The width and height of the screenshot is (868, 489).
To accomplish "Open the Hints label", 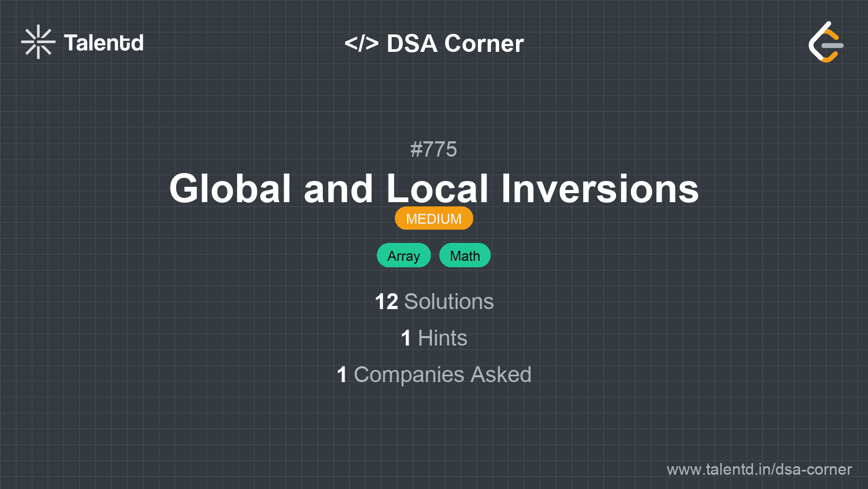I will 442,338.
